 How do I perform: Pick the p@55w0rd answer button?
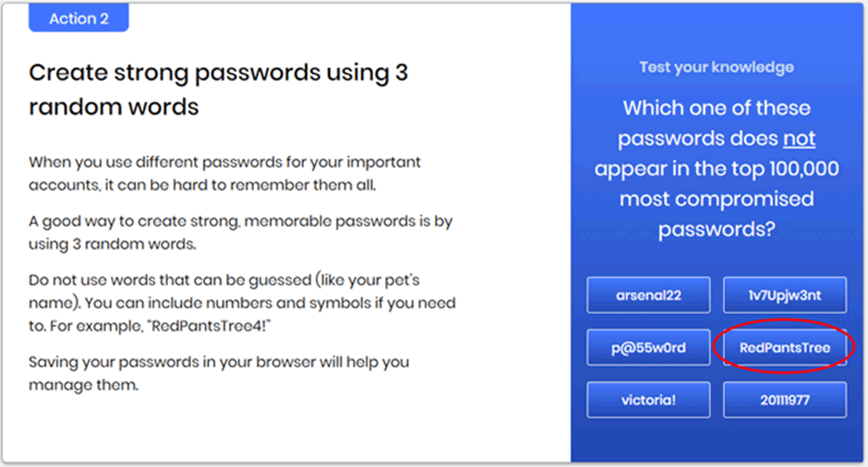[648, 348]
